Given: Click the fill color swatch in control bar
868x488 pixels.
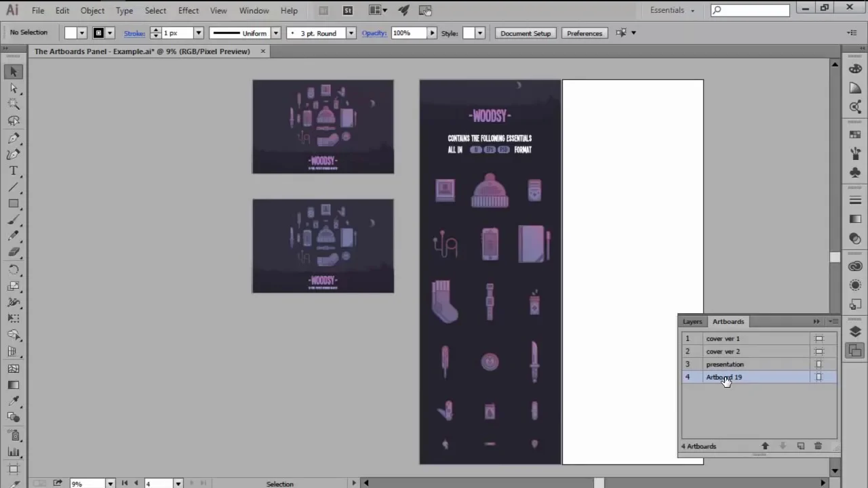Looking at the screenshot, I should click(71, 33).
